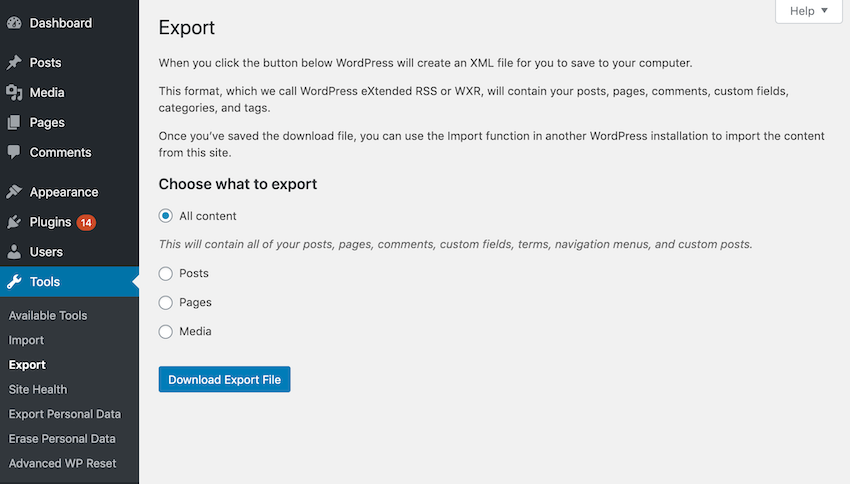Viewport: 850px width, 484px height.
Task: Click the Plugins update count badge
Action: [x=86, y=222]
